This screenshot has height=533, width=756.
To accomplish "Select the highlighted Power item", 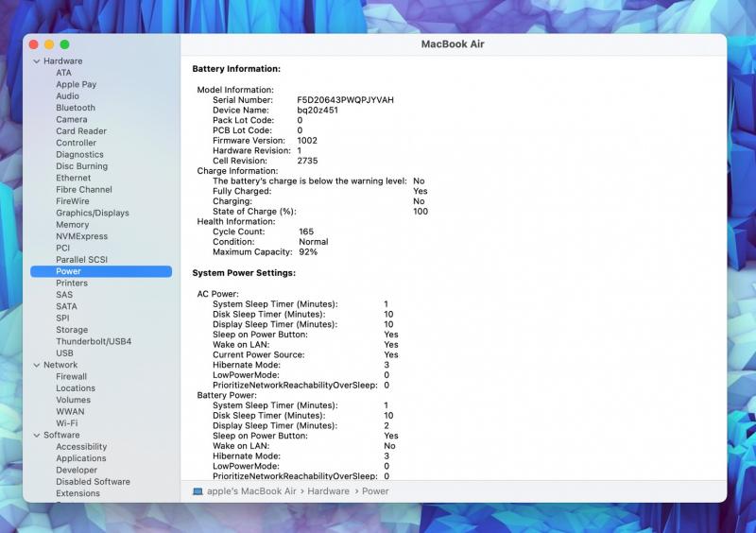I will point(101,271).
